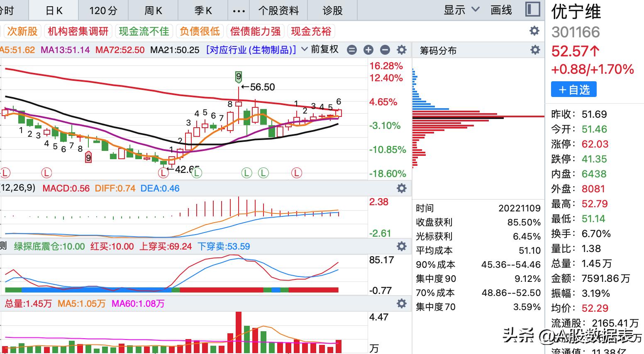Open the industry link 对应行业(生物制品)
This screenshot has width=644, height=354.
[x=251, y=50]
